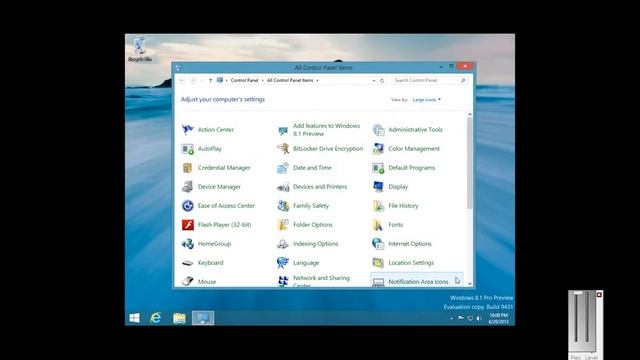Open the Device Manager icon
Viewport: 640px width, 360px height.
pyautogui.click(x=187, y=187)
